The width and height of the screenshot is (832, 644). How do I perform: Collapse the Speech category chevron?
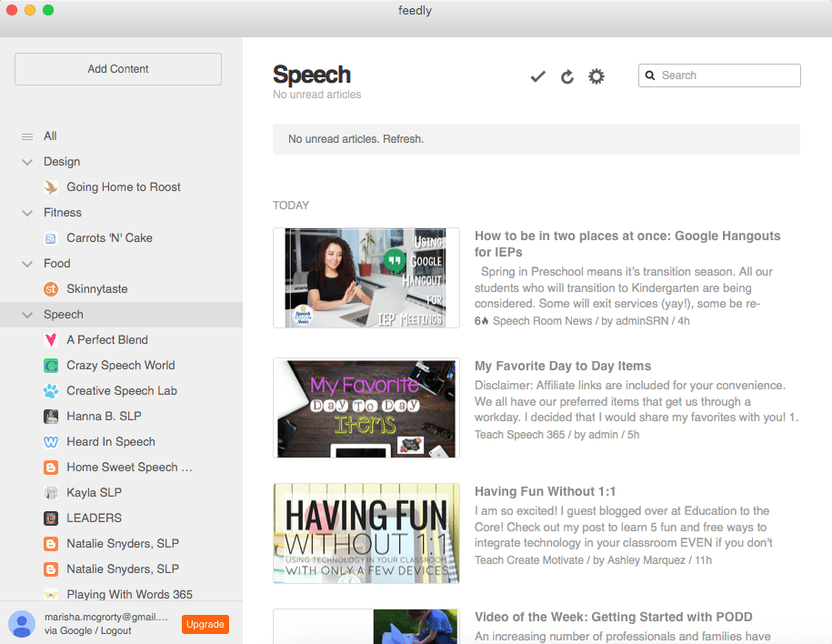[x=27, y=315]
